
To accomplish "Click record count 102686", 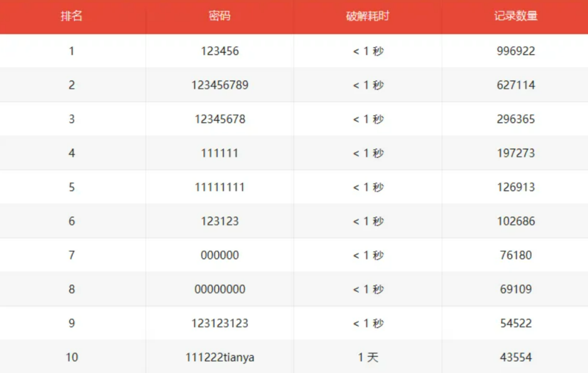I will pos(516,221).
